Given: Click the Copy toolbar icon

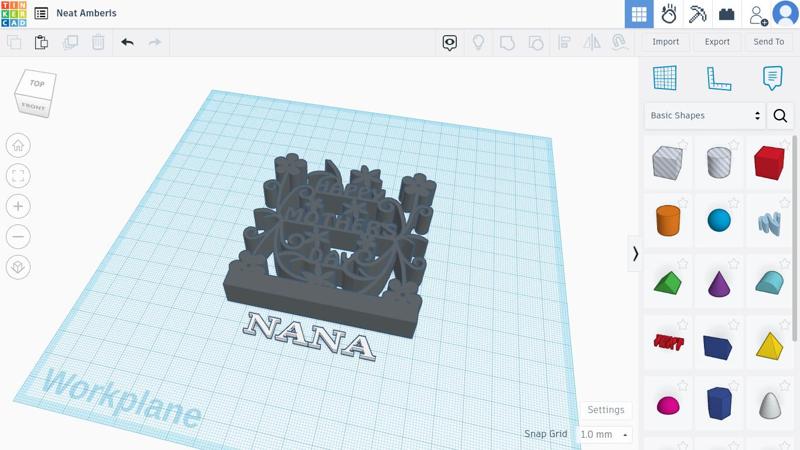Looking at the screenshot, I should pyautogui.click(x=14, y=42).
